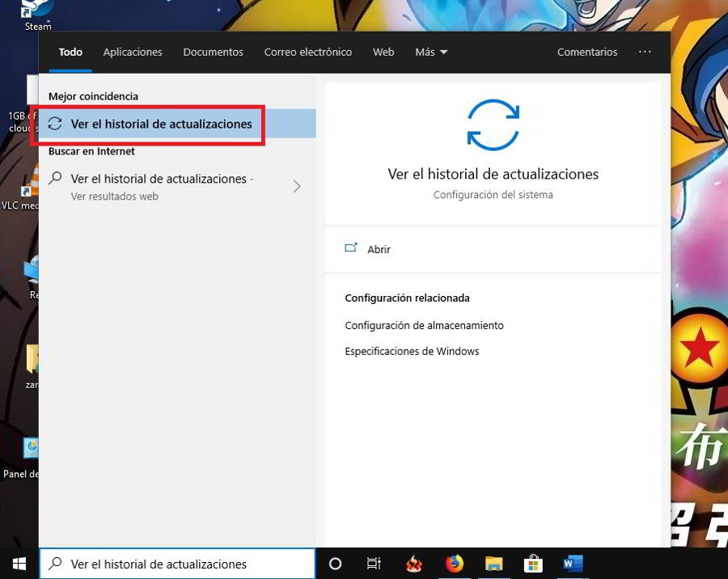728x579 pixels.
Task: Open Microsoft Store from the taskbar
Action: [533, 564]
